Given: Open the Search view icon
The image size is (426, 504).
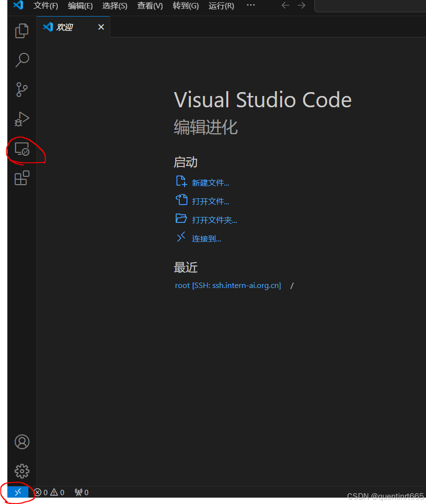Looking at the screenshot, I should click(x=22, y=60).
